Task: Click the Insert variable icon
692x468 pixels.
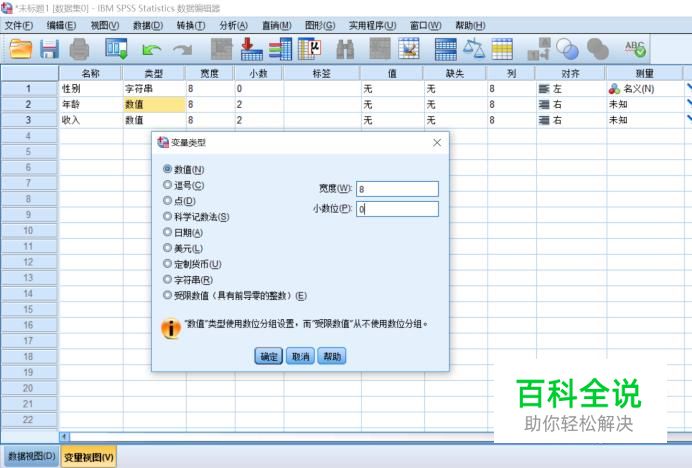Action: click(x=409, y=49)
